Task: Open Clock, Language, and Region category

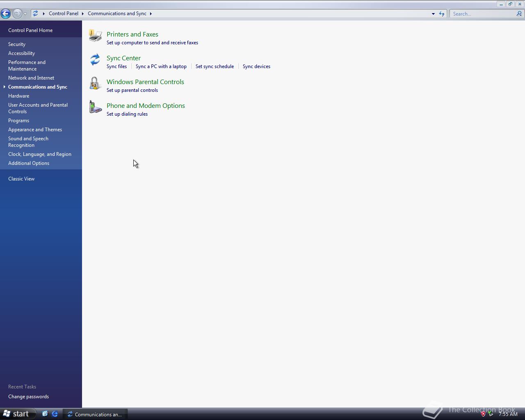Action: pos(40,154)
